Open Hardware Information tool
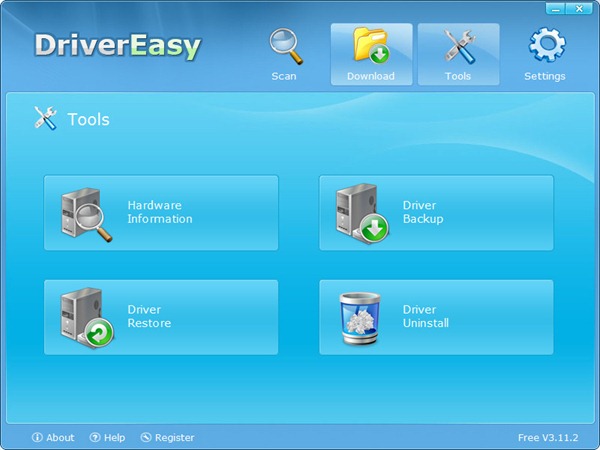Screen dimensions: 600x450 click(161, 213)
